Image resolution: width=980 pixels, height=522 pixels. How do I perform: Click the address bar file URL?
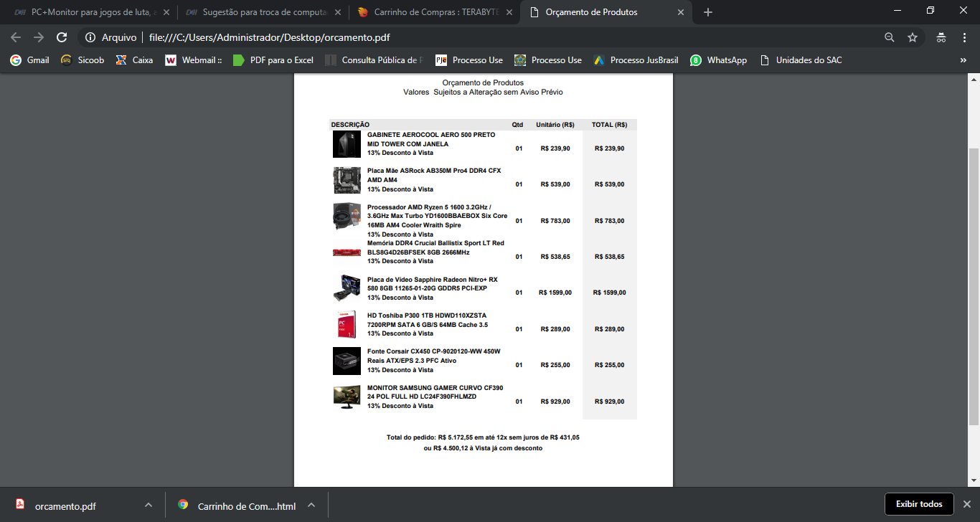(269, 37)
